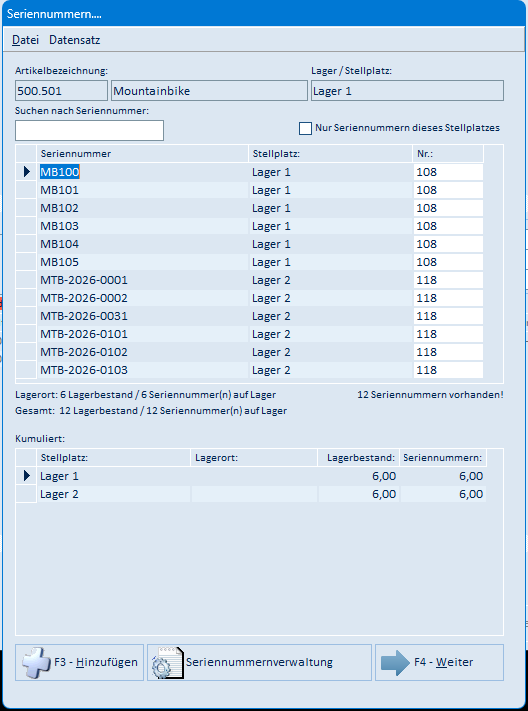
Task: Click Nr. 108 cell in MB105 row
Action: point(448,262)
